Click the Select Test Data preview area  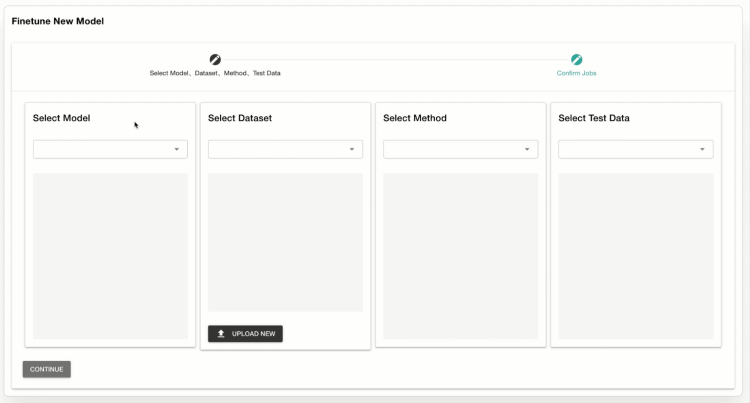click(636, 256)
